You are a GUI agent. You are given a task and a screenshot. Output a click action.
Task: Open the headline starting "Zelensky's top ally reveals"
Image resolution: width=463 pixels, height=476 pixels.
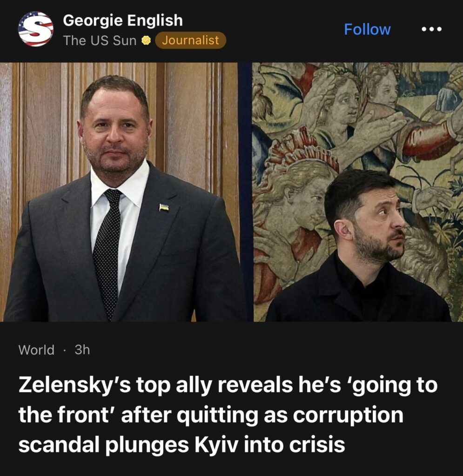pos(228,415)
